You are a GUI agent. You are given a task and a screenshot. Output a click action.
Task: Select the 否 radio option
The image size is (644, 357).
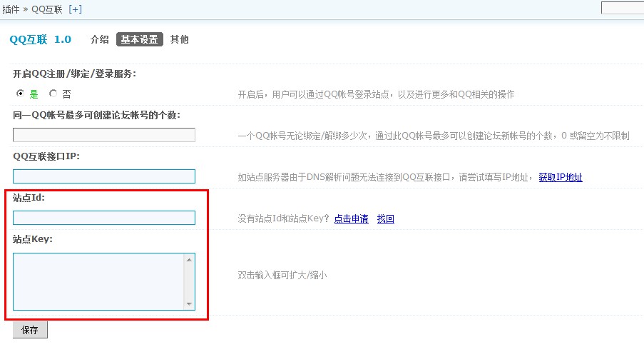point(53,94)
